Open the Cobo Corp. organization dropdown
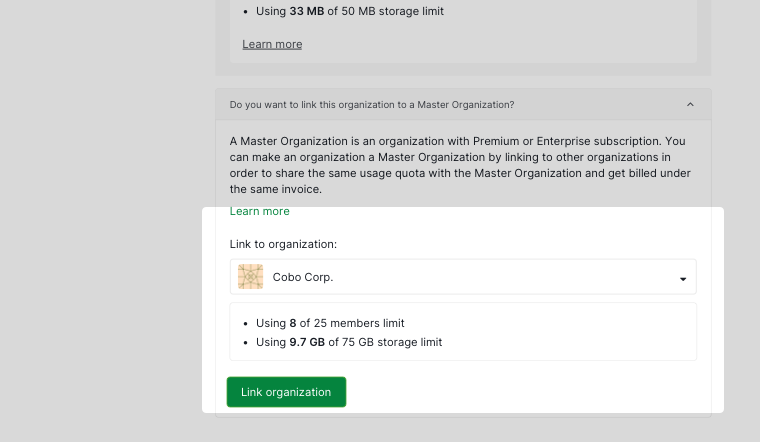This screenshot has height=442, width=760. [463, 277]
